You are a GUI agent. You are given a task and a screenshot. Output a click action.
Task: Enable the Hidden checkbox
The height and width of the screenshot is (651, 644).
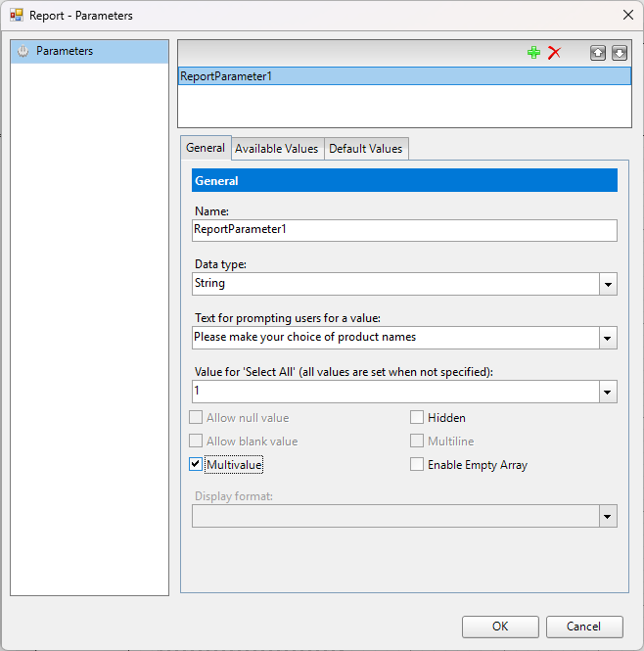tap(417, 417)
